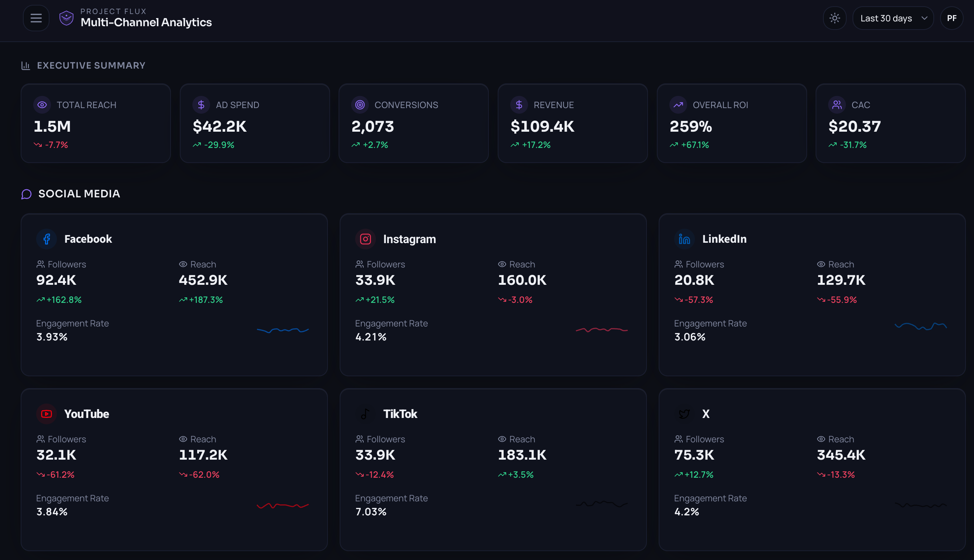The width and height of the screenshot is (974, 560).
Task: Click the Ad Spend value $42.2K
Action: [x=219, y=127]
